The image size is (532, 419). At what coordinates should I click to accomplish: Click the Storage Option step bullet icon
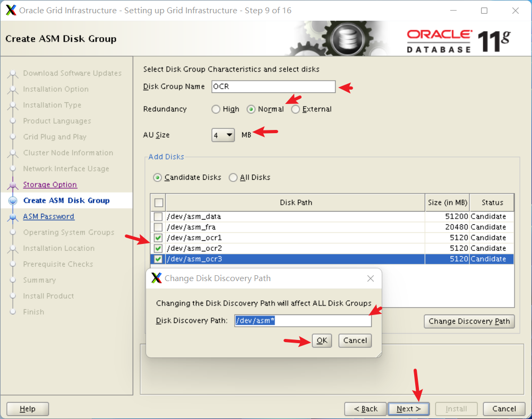pos(13,185)
